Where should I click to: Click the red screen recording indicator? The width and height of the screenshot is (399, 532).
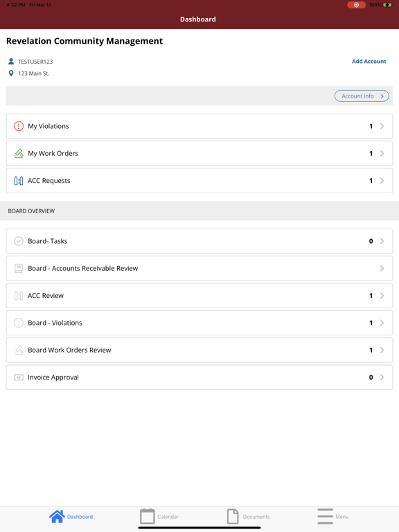(x=356, y=5)
